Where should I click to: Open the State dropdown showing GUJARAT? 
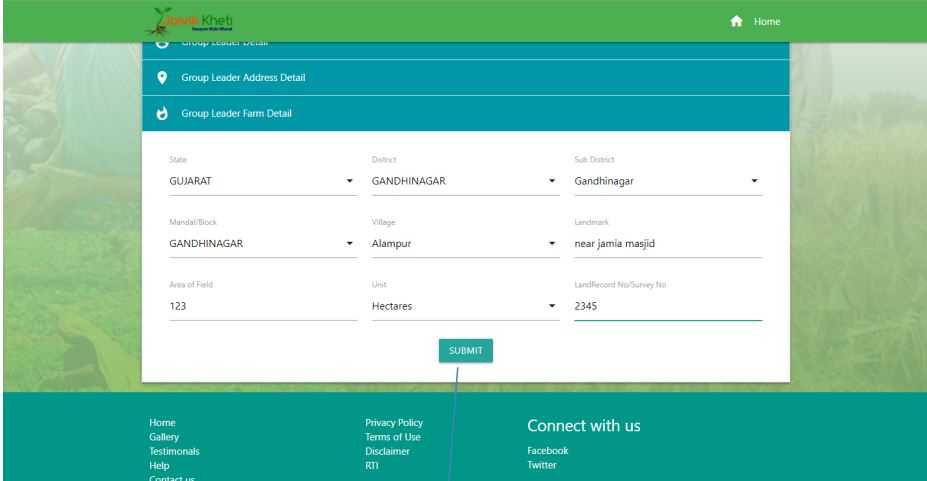tap(262, 182)
